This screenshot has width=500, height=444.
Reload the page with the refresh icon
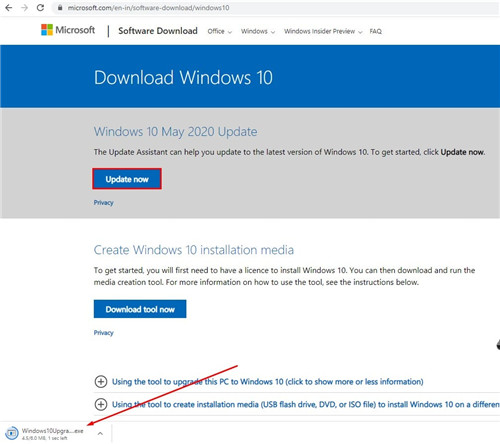point(40,8)
